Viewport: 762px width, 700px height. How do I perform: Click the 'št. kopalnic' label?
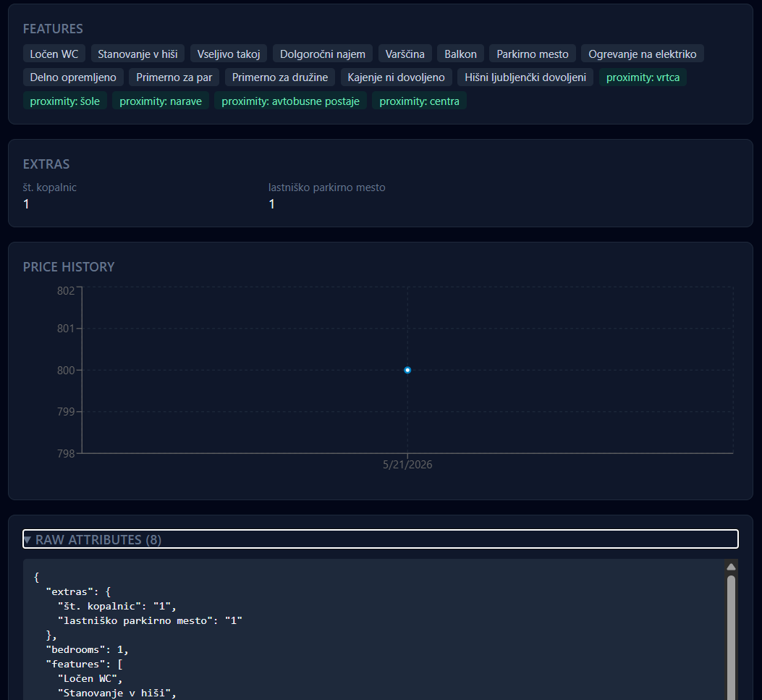coord(49,187)
